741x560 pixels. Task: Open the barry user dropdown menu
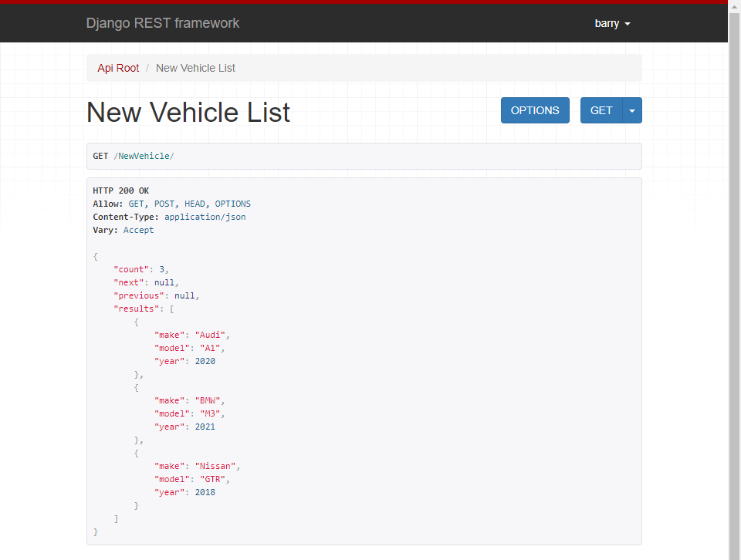tap(612, 23)
